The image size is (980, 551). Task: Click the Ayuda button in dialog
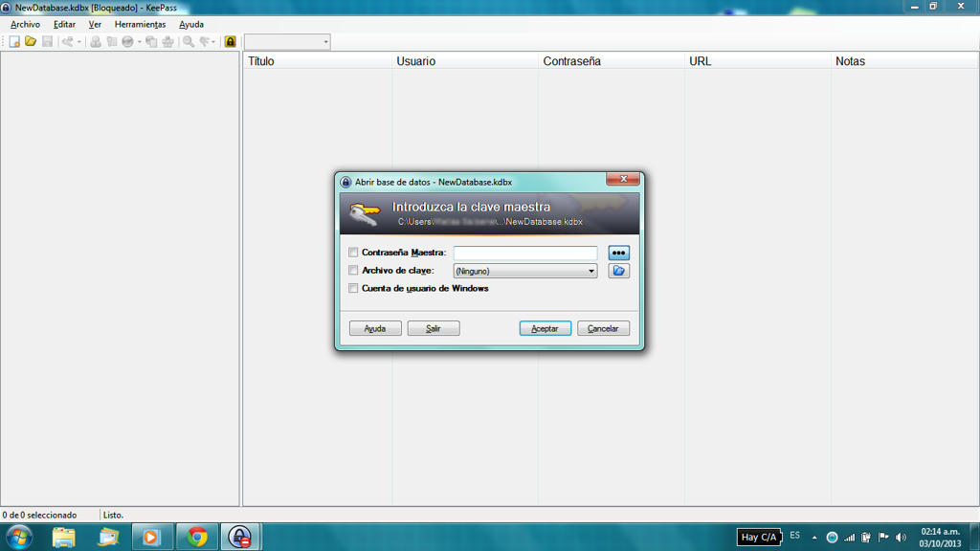click(375, 329)
